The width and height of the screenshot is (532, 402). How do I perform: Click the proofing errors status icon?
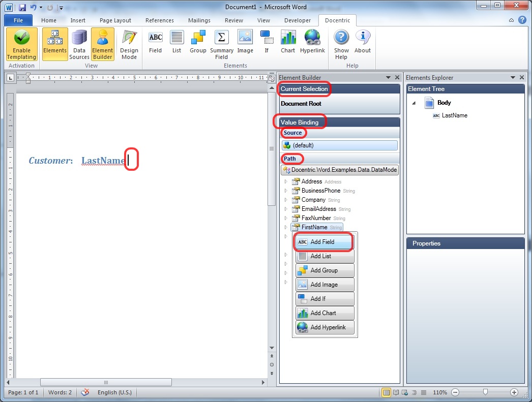click(x=85, y=392)
